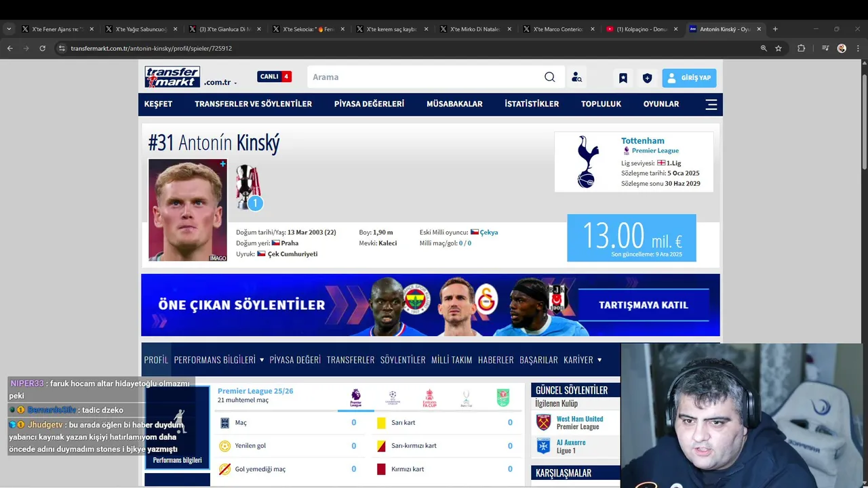Click the Performans bilgileri tile
The height and width of the screenshot is (488, 868).
[x=177, y=428]
